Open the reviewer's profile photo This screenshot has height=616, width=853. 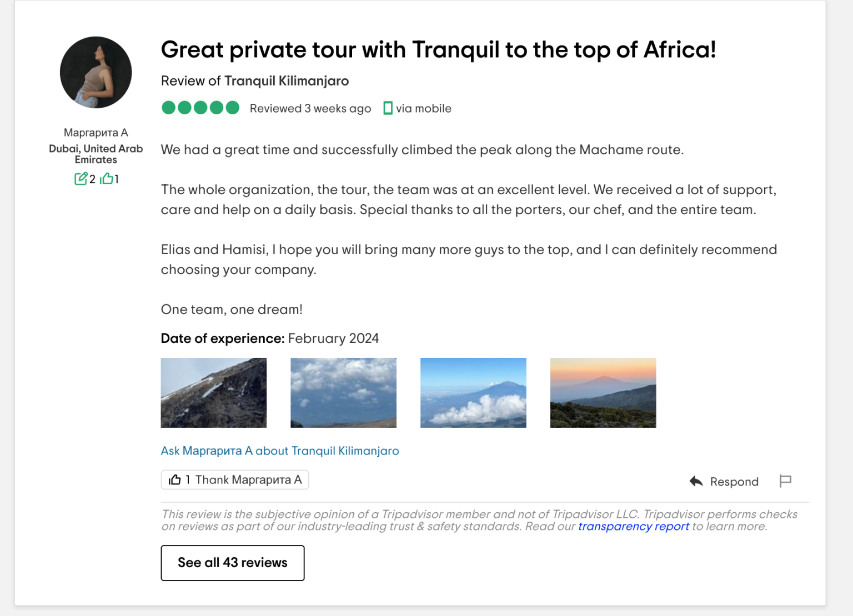point(96,72)
